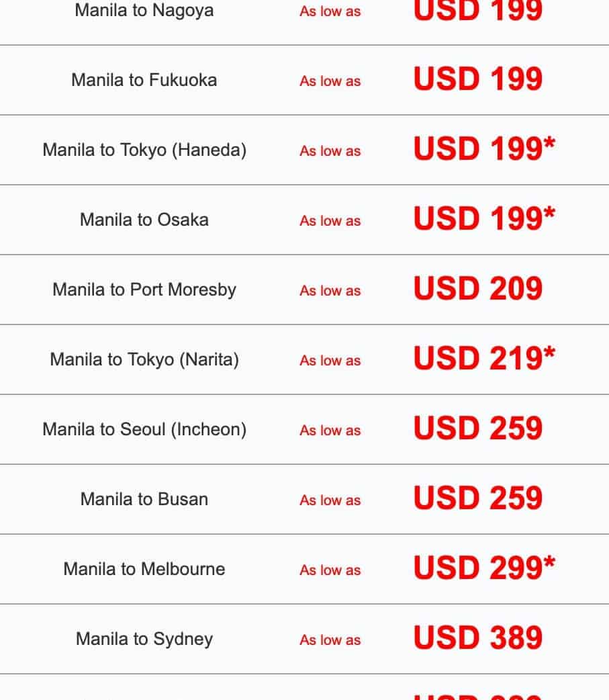Image resolution: width=609 pixels, height=700 pixels.
Task: Choose the Manila to Busan route
Action: [144, 499]
